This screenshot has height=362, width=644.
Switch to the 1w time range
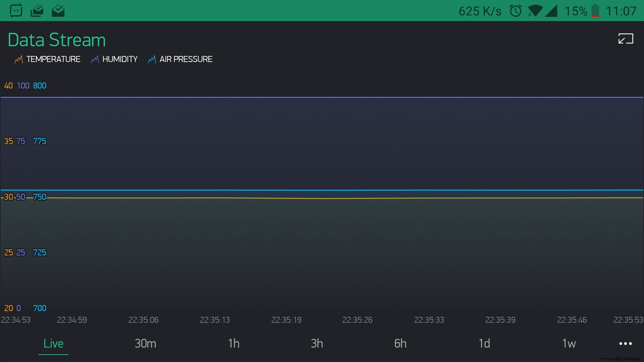click(569, 343)
